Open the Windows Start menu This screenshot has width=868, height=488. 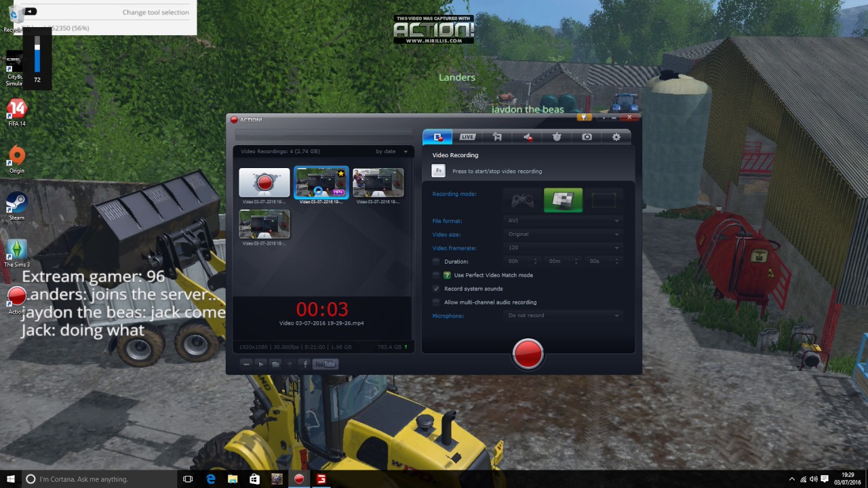pos(9,479)
